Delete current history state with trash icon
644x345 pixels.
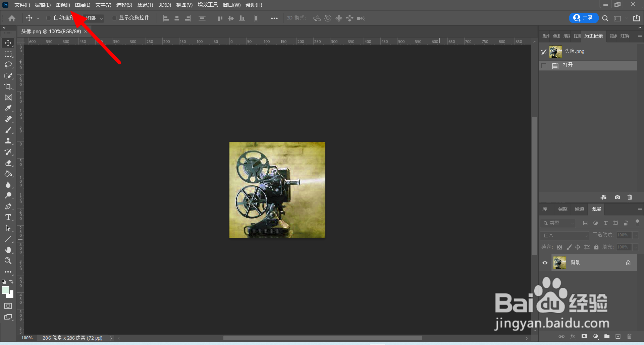click(x=630, y=197)
